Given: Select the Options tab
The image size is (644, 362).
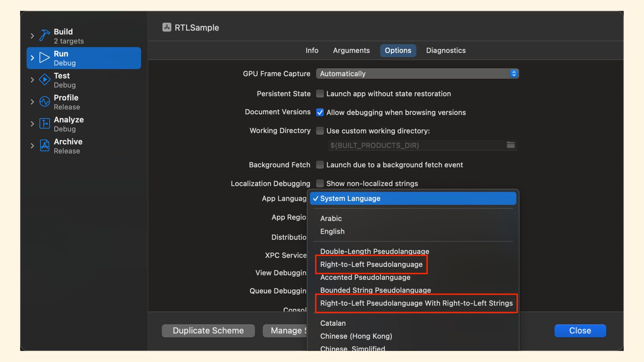Looking at the screenshot, I should [398, 50].
